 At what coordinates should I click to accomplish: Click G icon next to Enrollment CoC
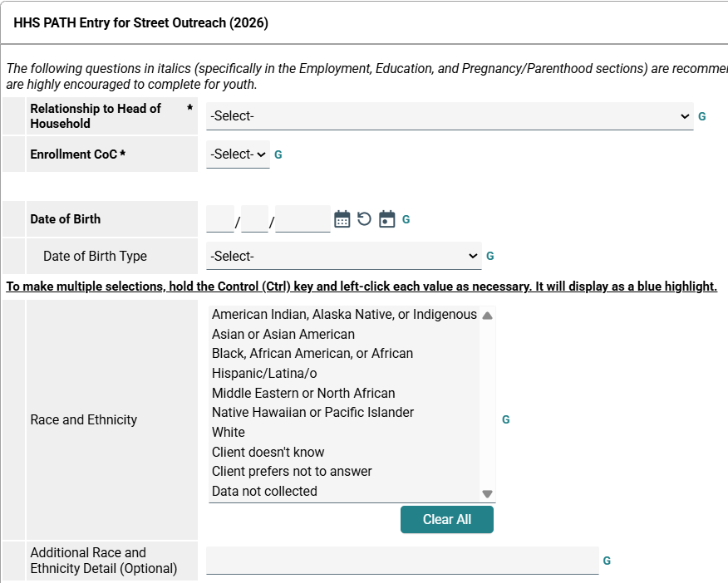click(x=278, y=154)
